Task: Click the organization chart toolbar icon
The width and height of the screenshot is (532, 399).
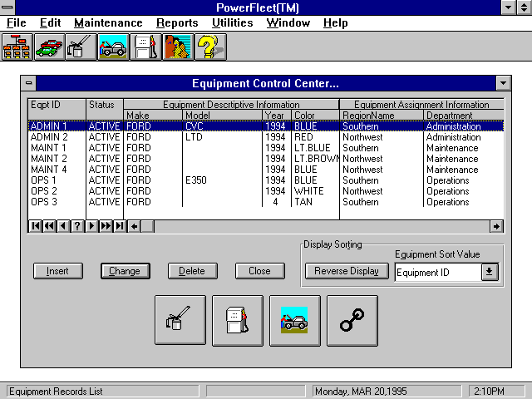Action: [17, 47]
